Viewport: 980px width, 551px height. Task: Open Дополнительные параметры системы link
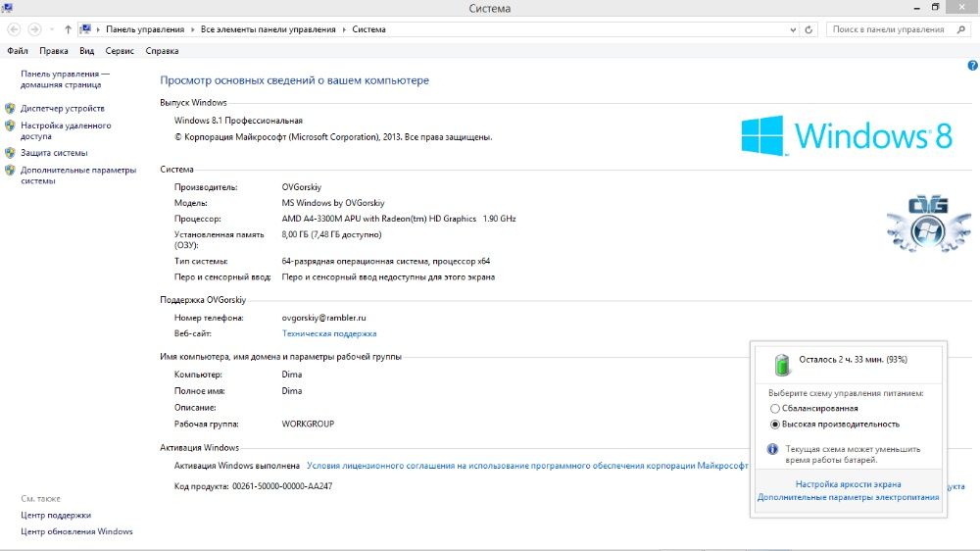pos(78,175)
